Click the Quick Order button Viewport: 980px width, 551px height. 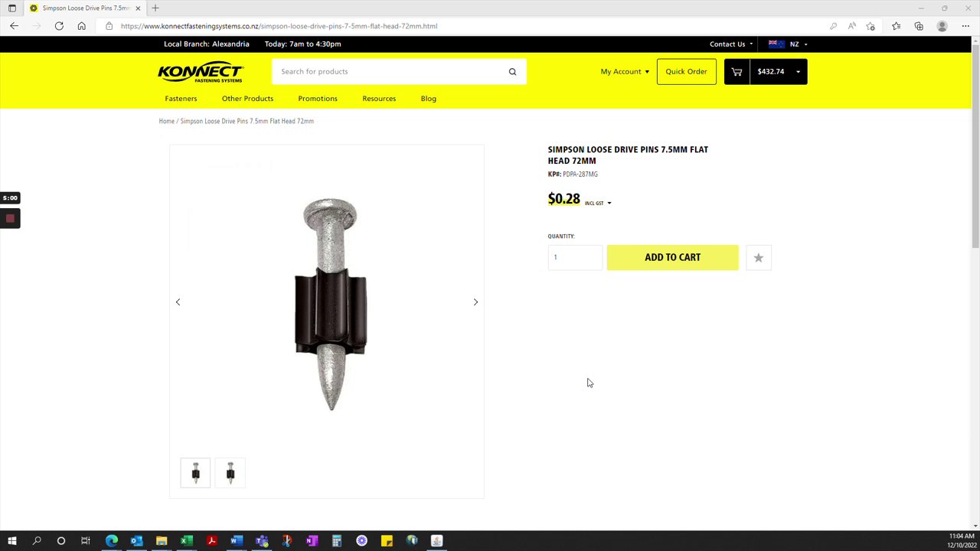coord(686,72)
